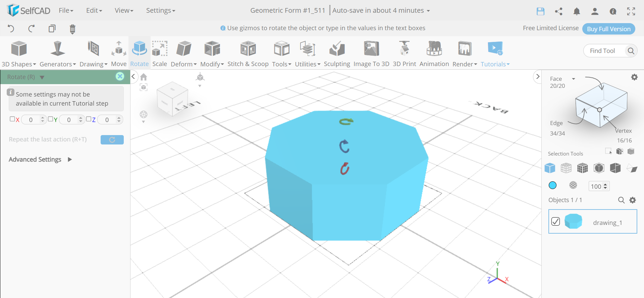Viewport: 644px width, 298px height.
Task: Open the Modify dropdown
Action: [212, 54]
